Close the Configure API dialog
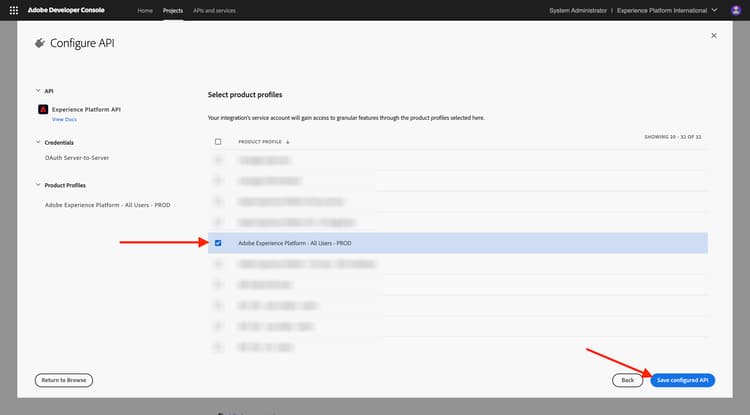The width and height of the screenshot is (750, 415). [x=714, y=35]
